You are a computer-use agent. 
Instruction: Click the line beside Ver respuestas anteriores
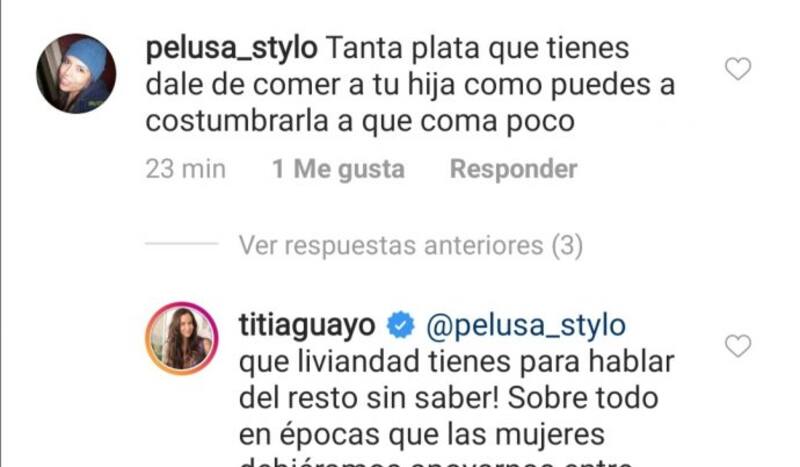[182, 243]
